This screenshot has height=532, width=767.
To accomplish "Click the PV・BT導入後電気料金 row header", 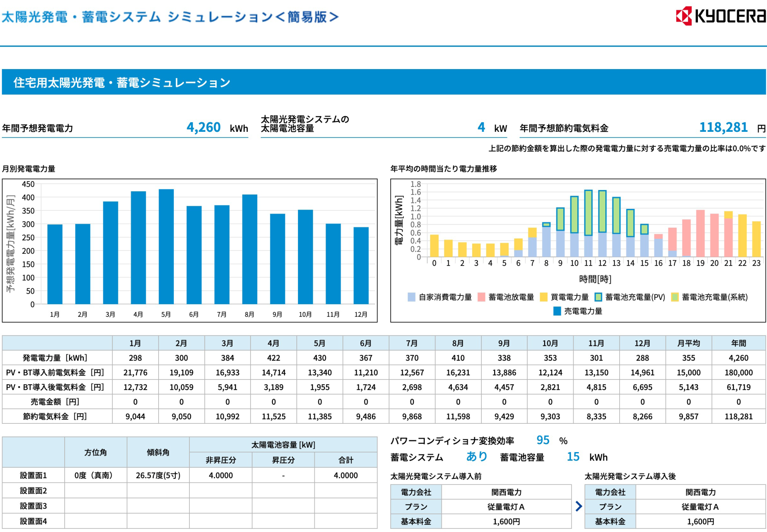I will [57, 387].
